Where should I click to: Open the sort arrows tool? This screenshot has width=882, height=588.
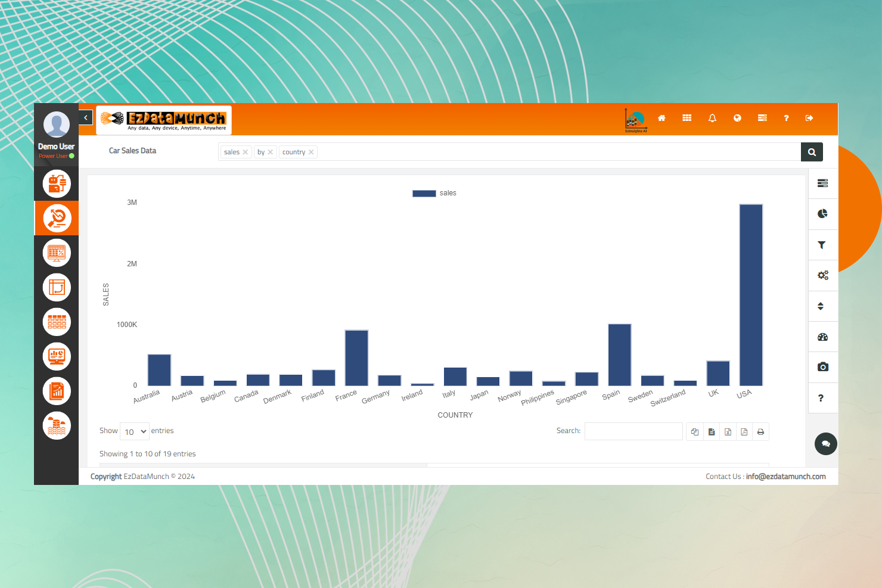click(x=821, y=306)
